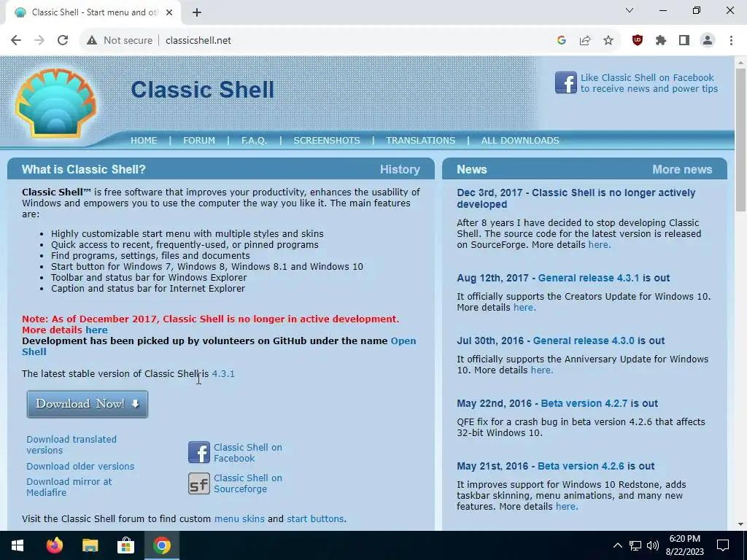The width and height of the screenshot is (747, 560).
Task: Click 'here' after red More details
Action: coord(97,330)
